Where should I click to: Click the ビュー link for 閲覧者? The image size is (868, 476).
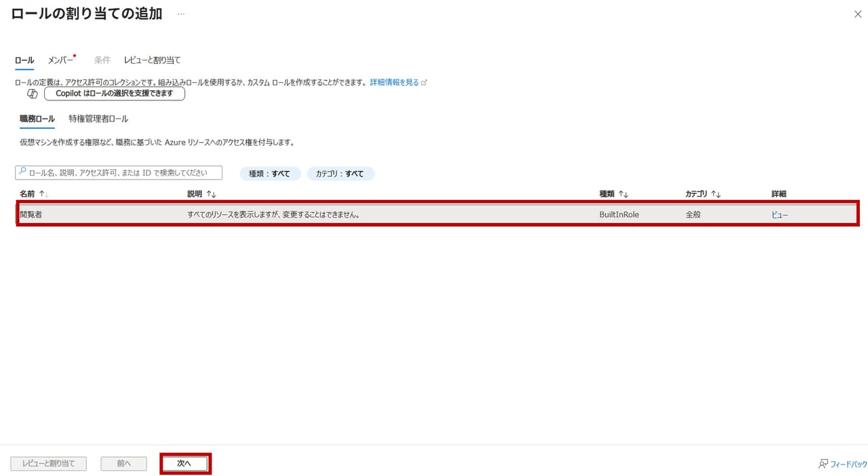point(780,215)
